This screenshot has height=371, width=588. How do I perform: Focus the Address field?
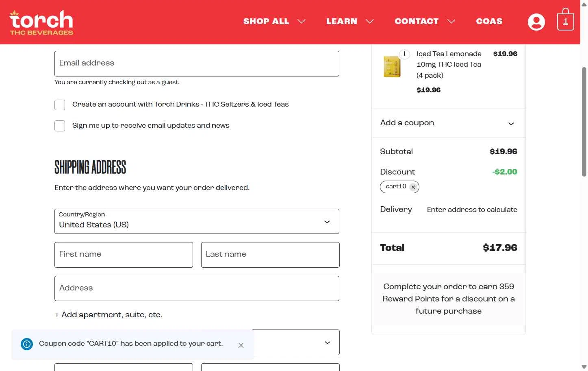click(197, 288)
